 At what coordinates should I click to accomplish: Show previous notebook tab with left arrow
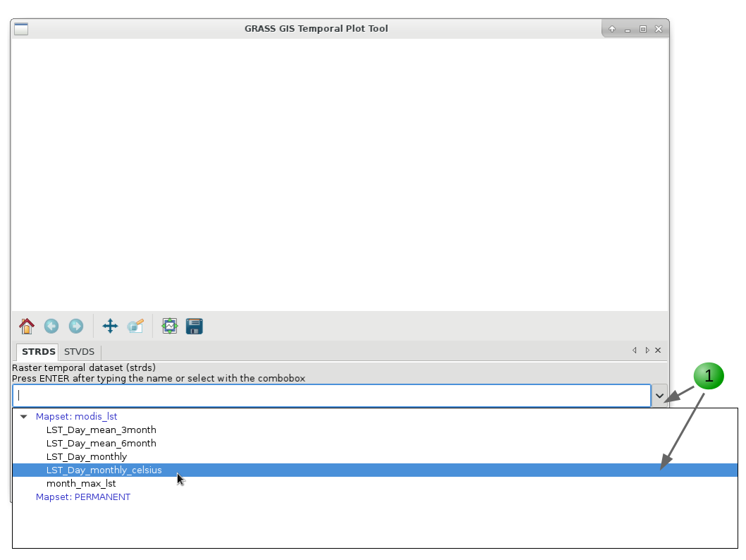[634, 351]
